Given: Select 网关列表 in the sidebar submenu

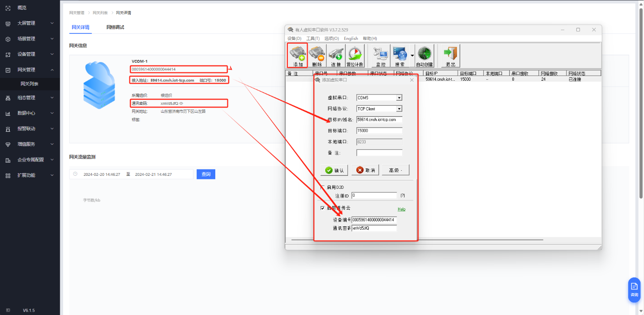Looking at the screenshot, I should tap(29, 84).
